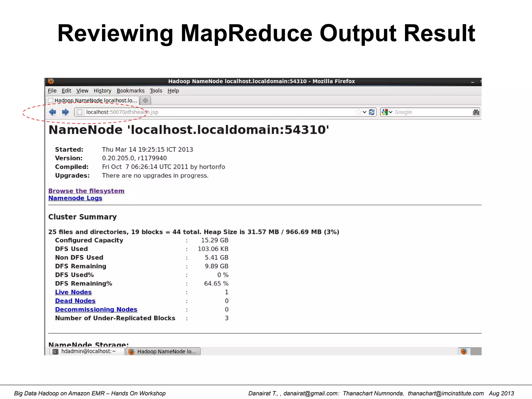
Task: Bookmark page with the star icon
Action: click(358, 112)
